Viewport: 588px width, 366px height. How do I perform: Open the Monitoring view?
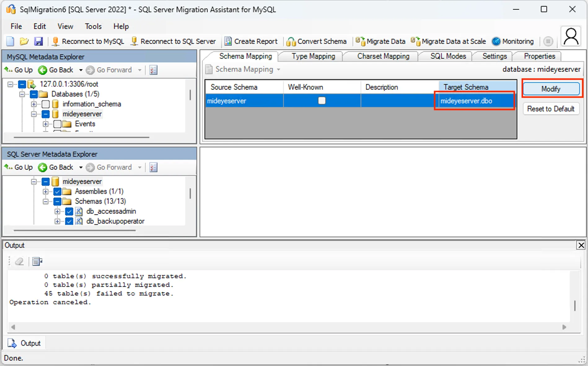pyautogui.click(x=513, y=41)
